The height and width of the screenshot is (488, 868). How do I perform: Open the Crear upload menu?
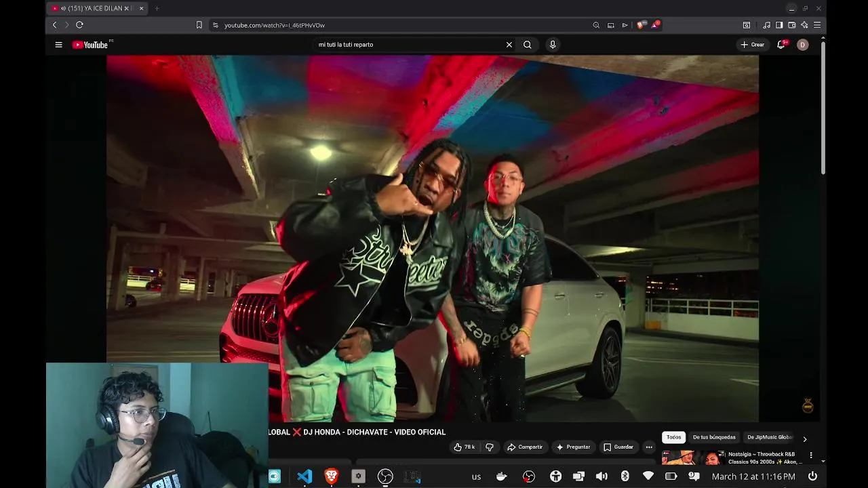(x=753, y=45)
